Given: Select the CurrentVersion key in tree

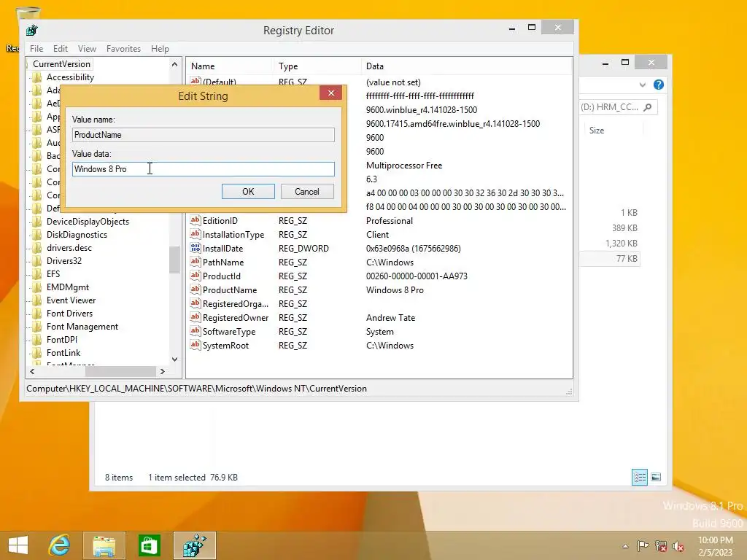Looking at the screenshot, I should click(x=61, y=64).
